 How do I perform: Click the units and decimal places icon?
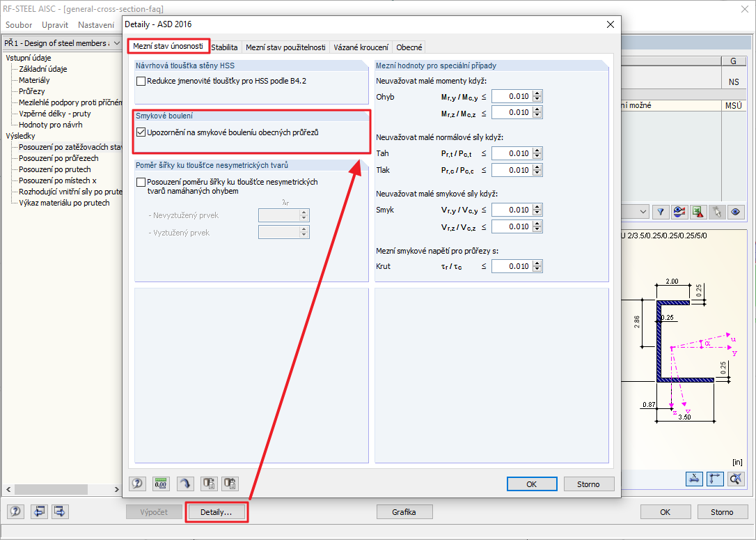[x=161, y=483]
